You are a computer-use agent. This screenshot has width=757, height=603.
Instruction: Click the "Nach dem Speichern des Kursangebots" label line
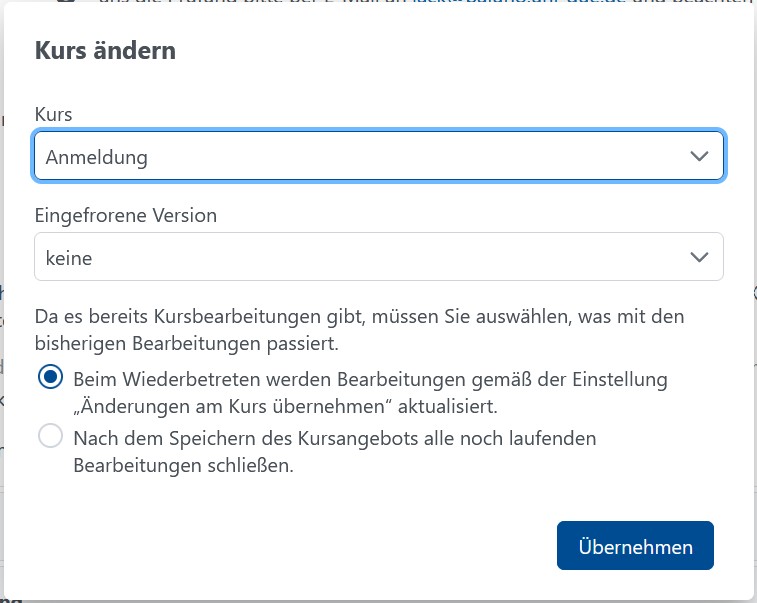347,438
